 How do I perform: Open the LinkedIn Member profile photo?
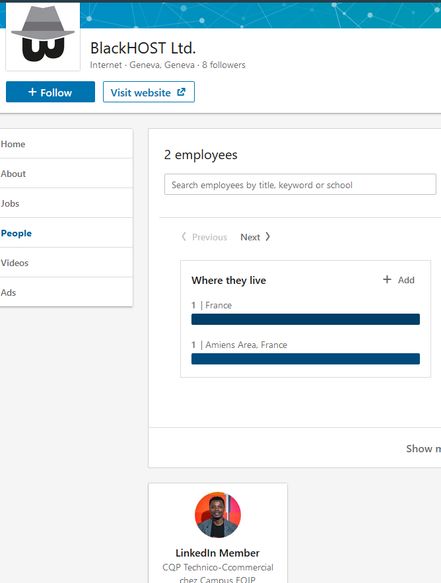pos(218,515)
